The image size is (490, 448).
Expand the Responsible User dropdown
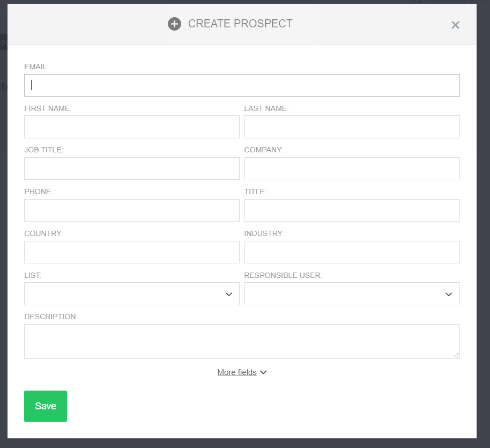(352, 294)
